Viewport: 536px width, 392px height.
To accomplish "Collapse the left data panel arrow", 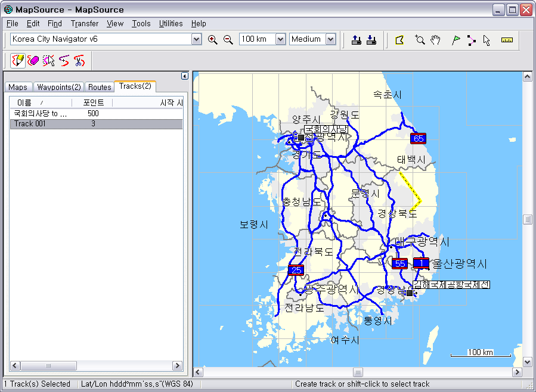I will (185, 76).
